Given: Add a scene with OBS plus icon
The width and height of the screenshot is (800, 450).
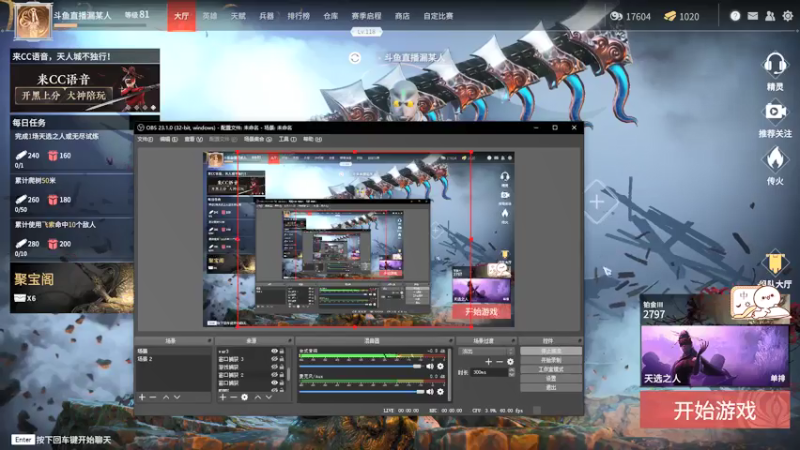Looking at the screenshot, I should point(142,397).
